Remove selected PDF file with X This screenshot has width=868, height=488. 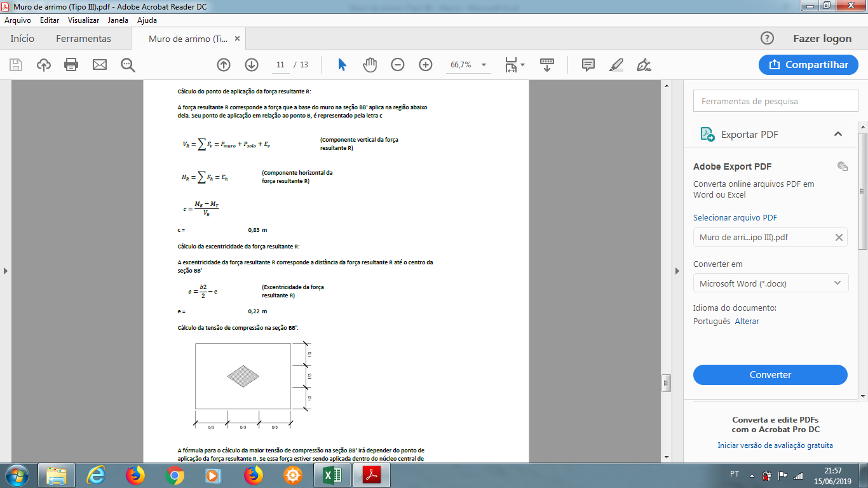pyautogui.click(x=839, y=237)
